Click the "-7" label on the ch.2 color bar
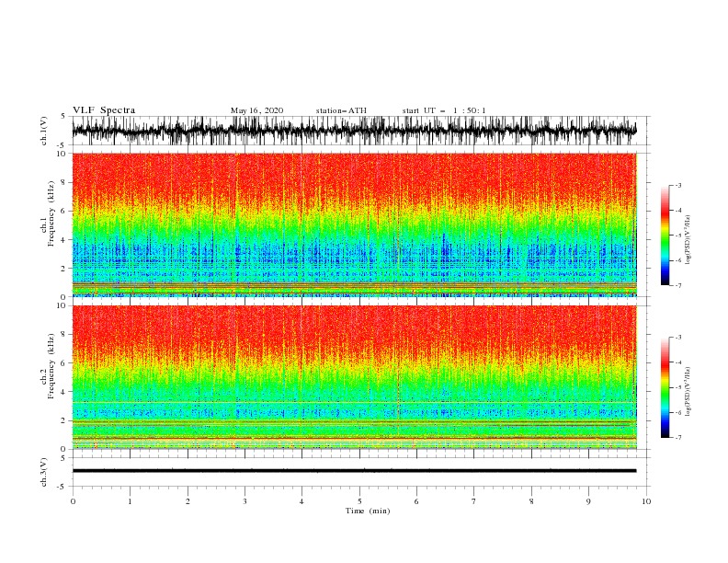 tap(677, 438)
